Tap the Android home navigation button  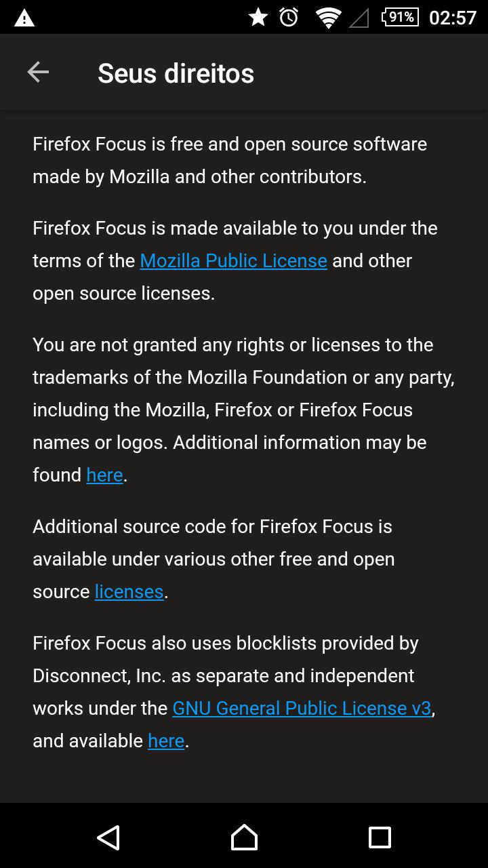tap(244, 837)
